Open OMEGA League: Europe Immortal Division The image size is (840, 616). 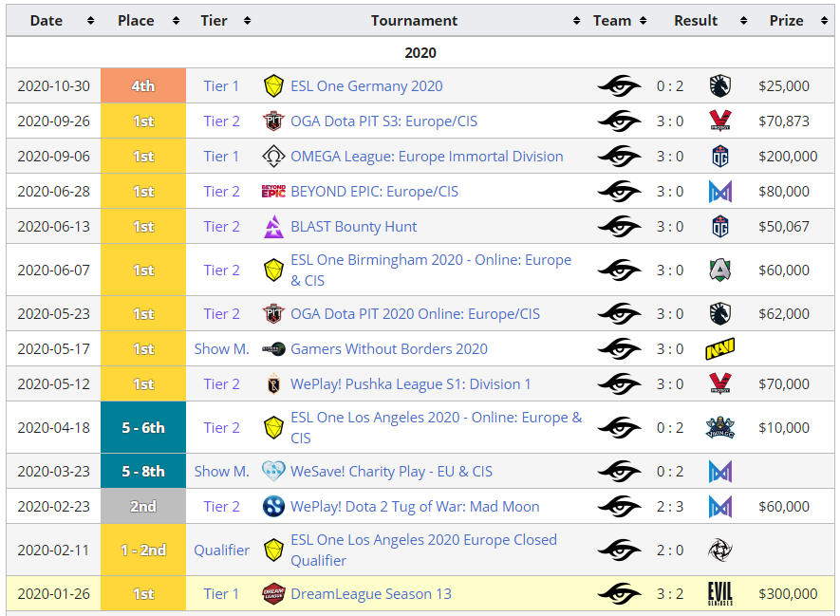pos(426,157)
